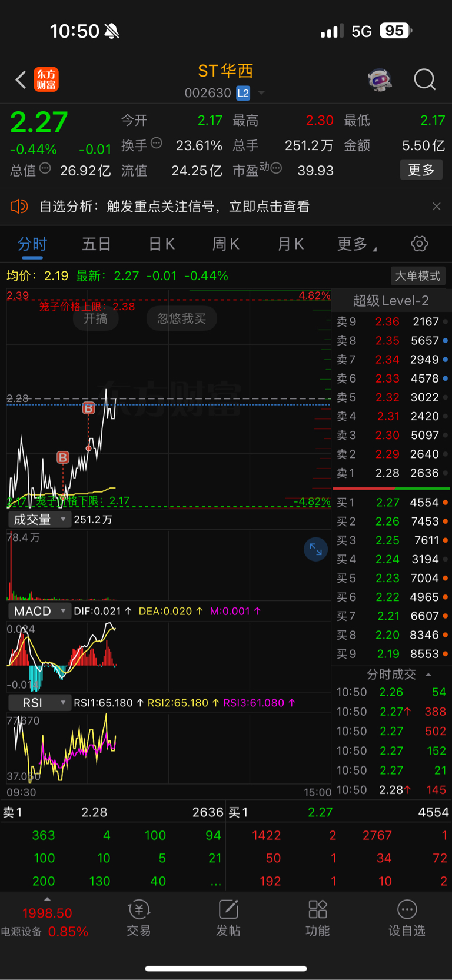Screen dimensions: 452x980
Task: Open the RSI indicator dropdown
Action: [40, 703]
